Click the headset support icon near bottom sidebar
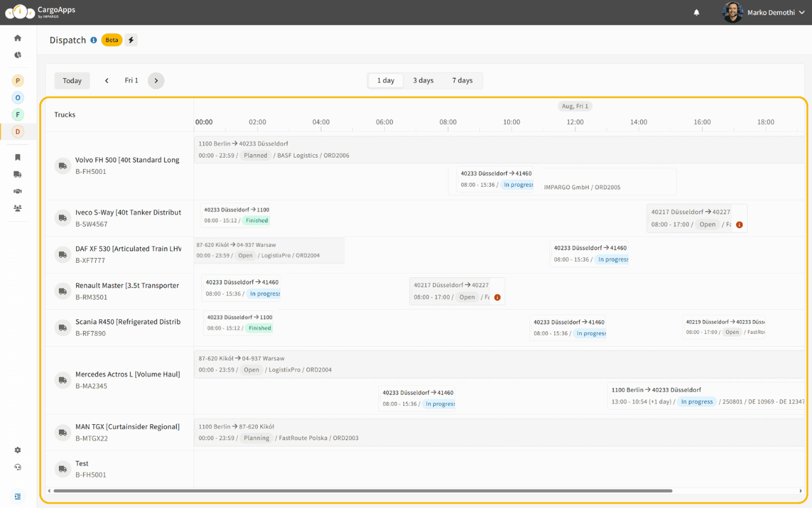Screen dimensions: 812x508 tap(18, 467)
